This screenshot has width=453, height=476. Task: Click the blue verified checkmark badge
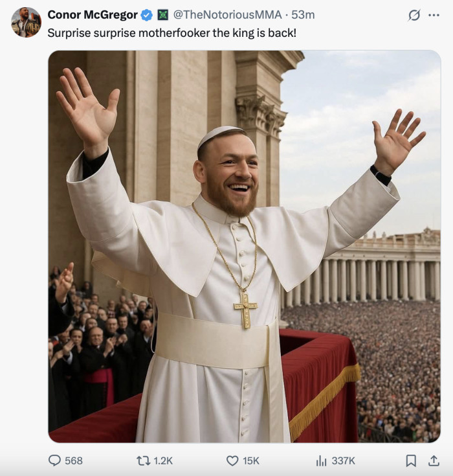pos(147,15)
